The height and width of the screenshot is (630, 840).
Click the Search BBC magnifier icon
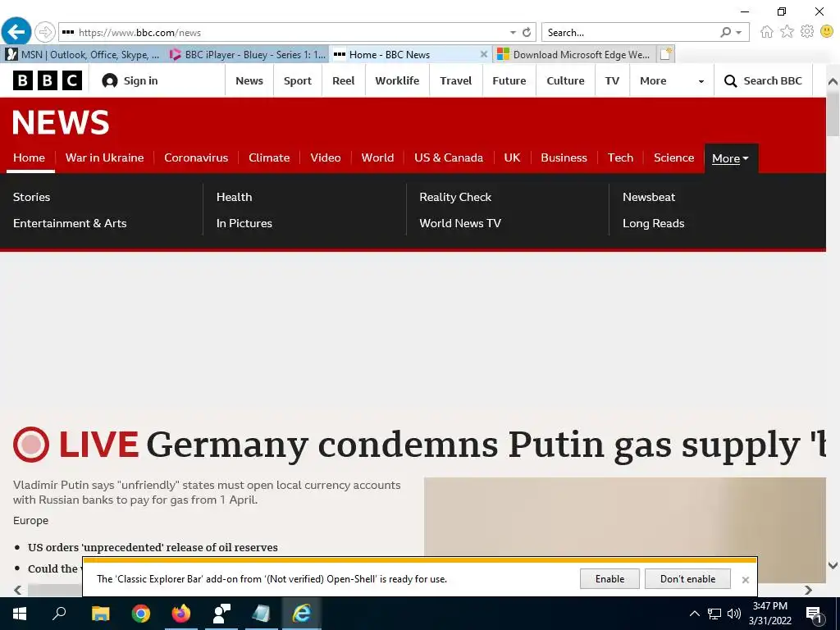(x=730, y=81)
